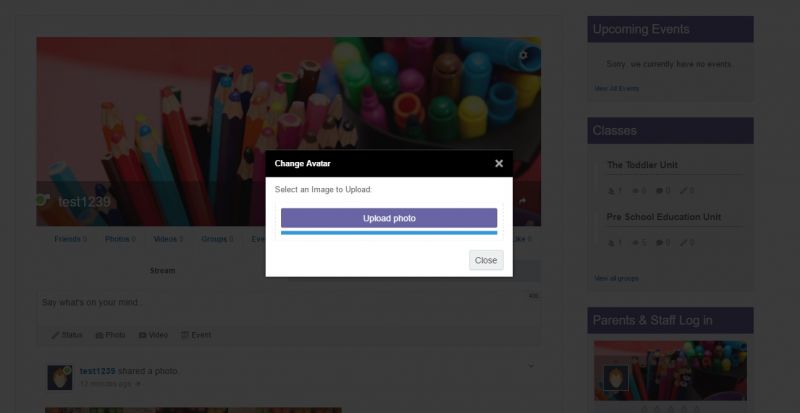Expand the post options chevron
Viewport: 800px width, 413px height.
pyautogui.click(x=531, y=366)
